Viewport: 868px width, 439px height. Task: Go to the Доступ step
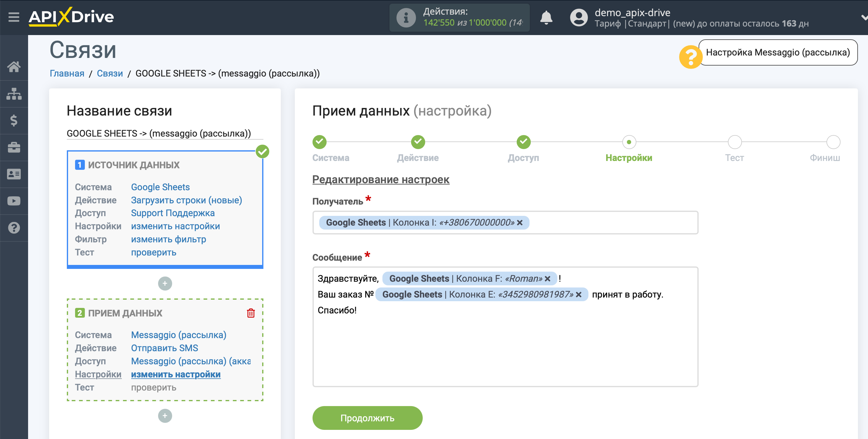(x=523, y=142)
